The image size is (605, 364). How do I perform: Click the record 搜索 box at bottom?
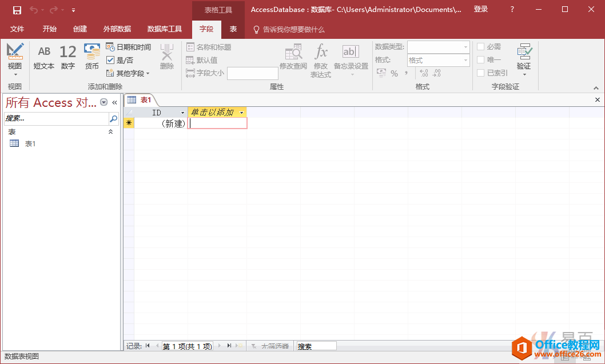tap(316, 346)
